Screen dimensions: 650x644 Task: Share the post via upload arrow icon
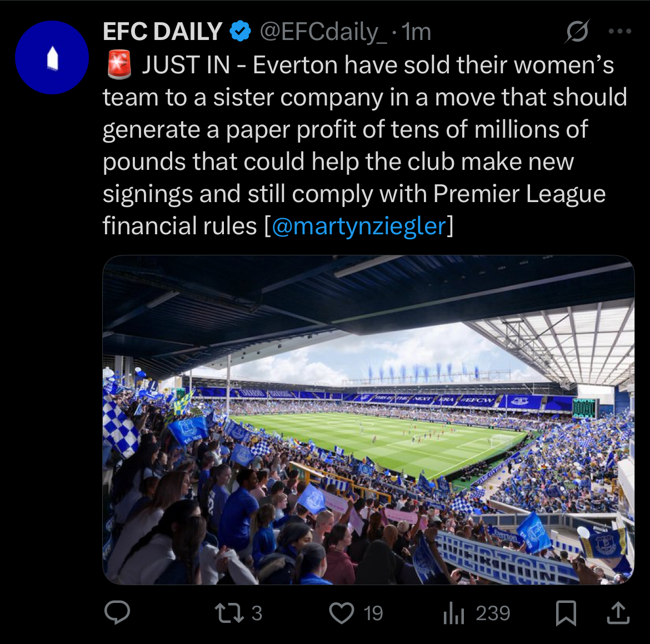point(617,613)
